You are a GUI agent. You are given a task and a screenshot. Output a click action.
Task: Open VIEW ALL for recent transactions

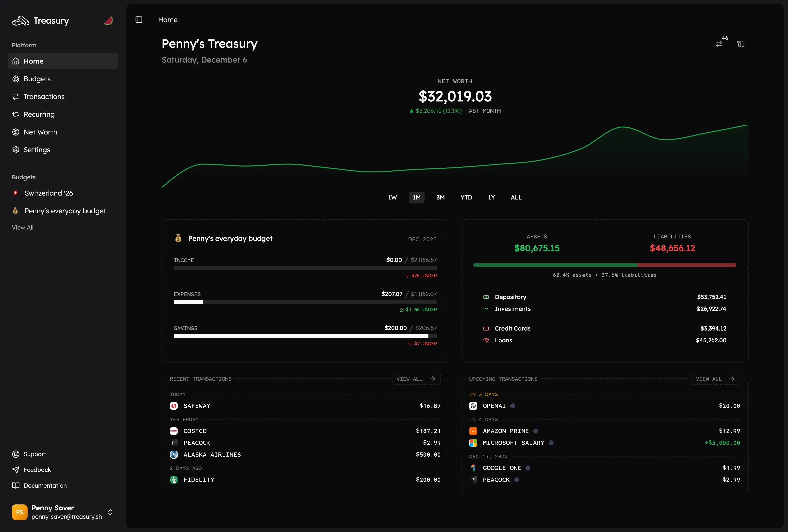(x=415, y=379)
